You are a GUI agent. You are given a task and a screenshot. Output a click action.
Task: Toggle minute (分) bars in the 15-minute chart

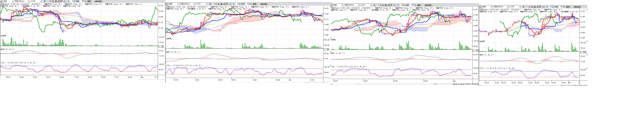pyautogui.click(x=227, y=4)
